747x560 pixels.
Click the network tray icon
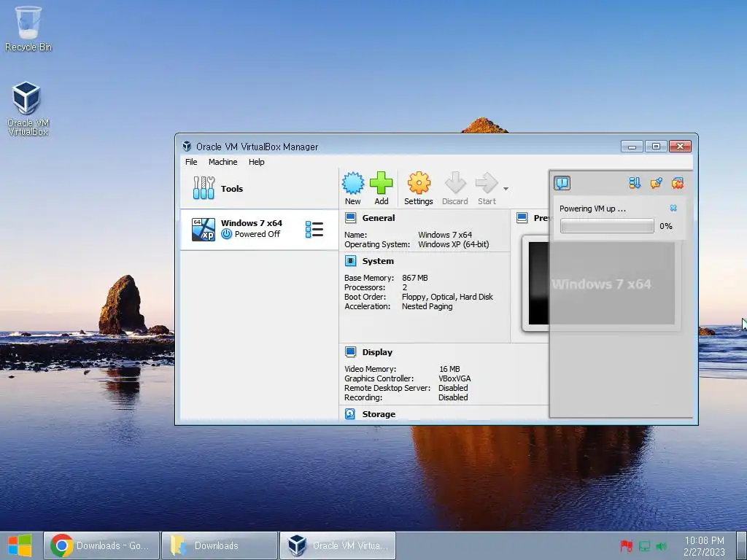(x=644, y=546)
